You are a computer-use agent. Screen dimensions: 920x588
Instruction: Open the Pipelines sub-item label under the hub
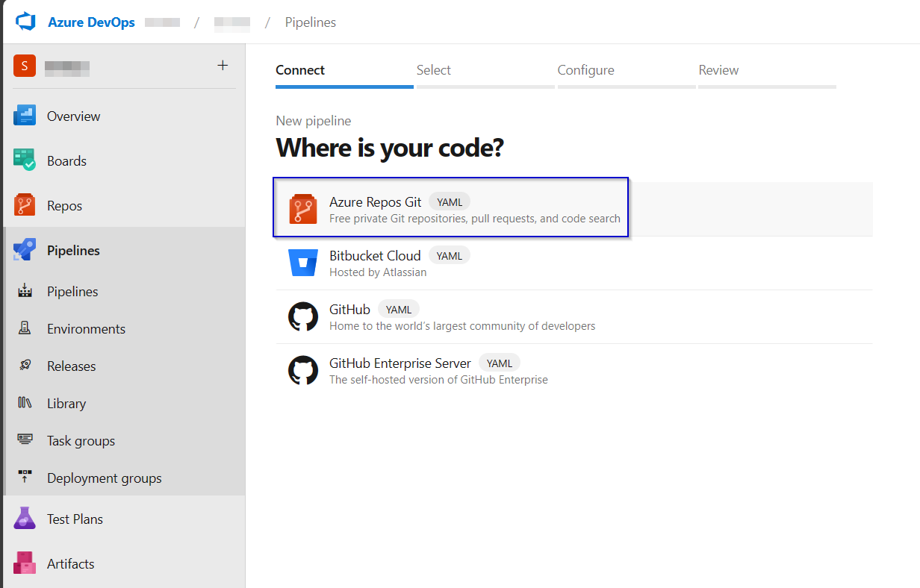point(72,292)
